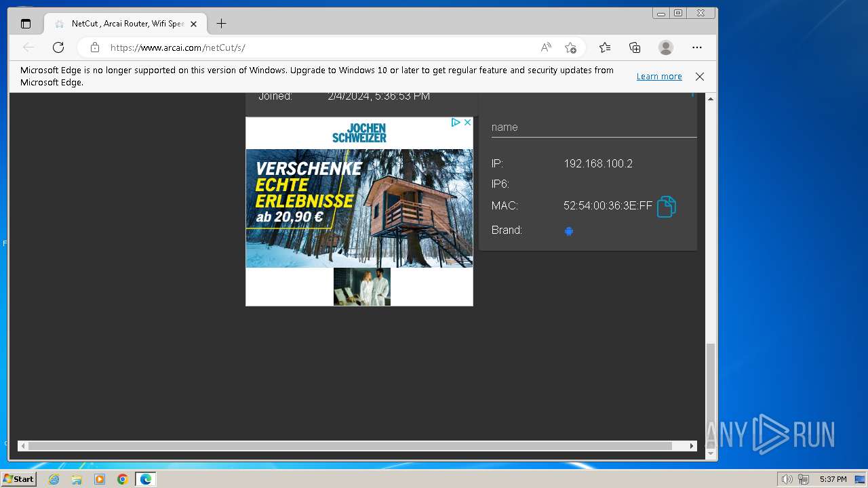Viewport: 868px width, 488px height.
Task: Follow the Learn more link
Action: coord(659,77)
